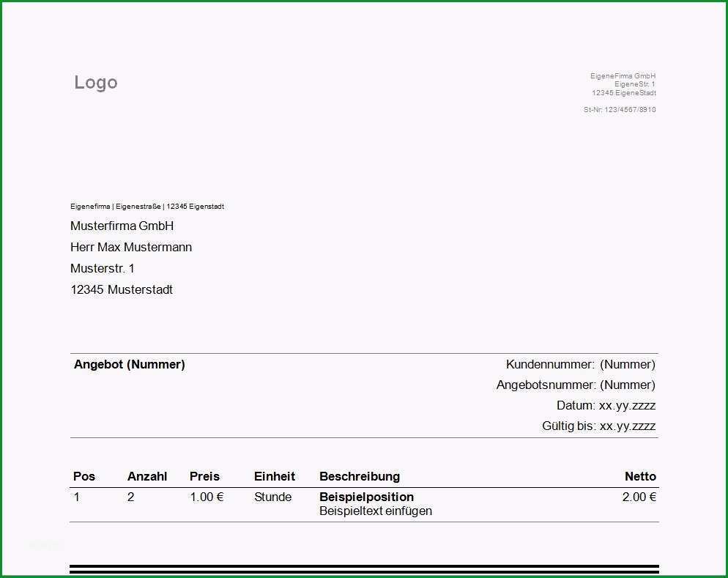Click the 12345 Musterstadt line
728x578 pixels.
[122, 289]
